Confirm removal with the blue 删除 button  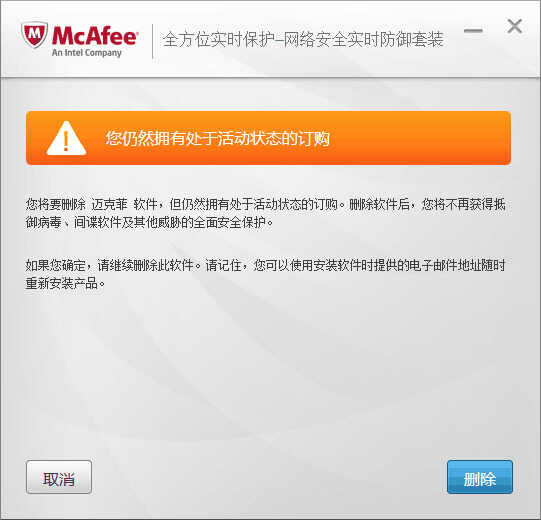(x=480, y=477)
